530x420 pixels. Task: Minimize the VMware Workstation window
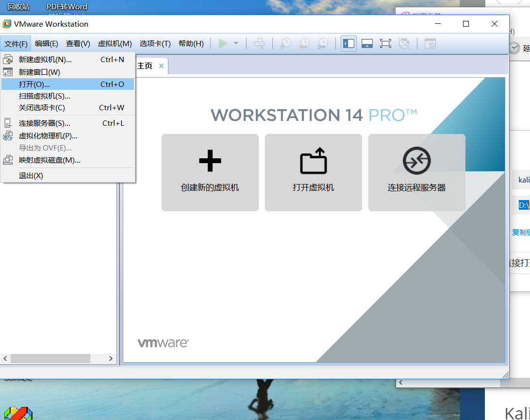438,24
